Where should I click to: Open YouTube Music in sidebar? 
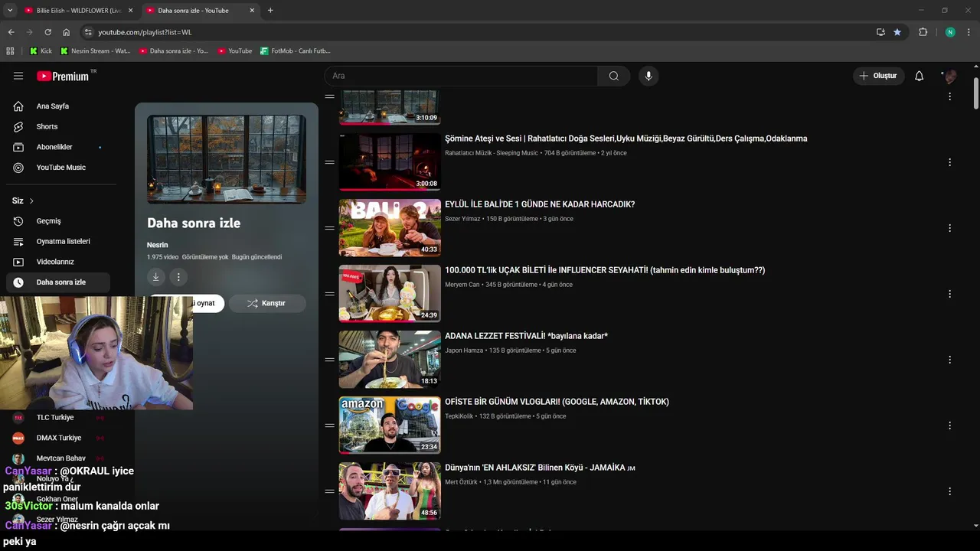coord(58,168)
